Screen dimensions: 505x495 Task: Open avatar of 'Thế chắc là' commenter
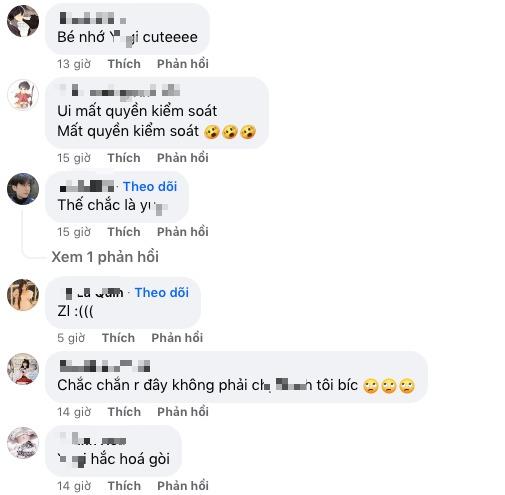pyautogui.click(x=23, y=189)
